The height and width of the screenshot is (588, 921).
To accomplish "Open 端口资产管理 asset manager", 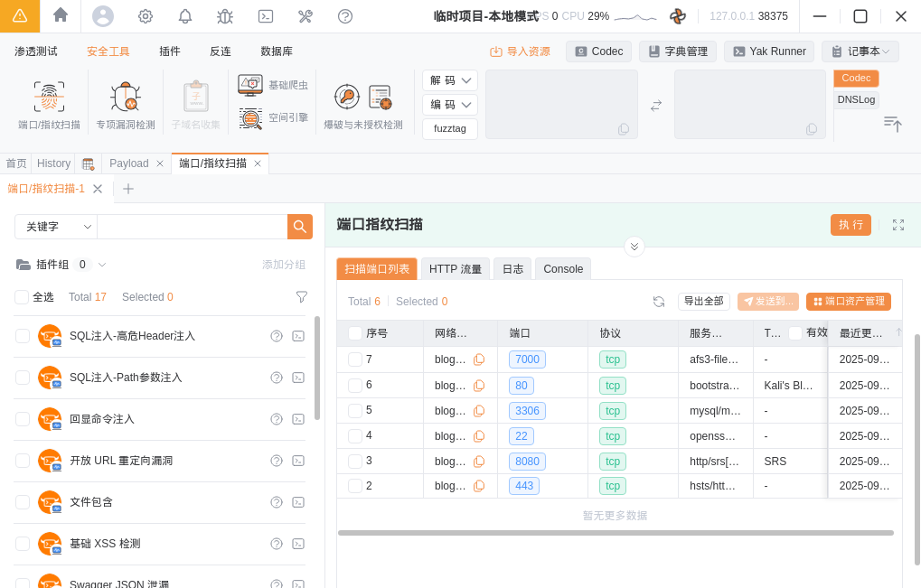I will point(849,302).
